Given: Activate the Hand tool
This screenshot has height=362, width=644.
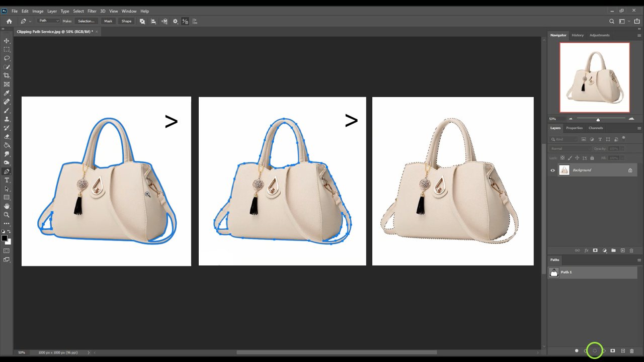Looking at the screenshot, I should (x=7, y=206).
